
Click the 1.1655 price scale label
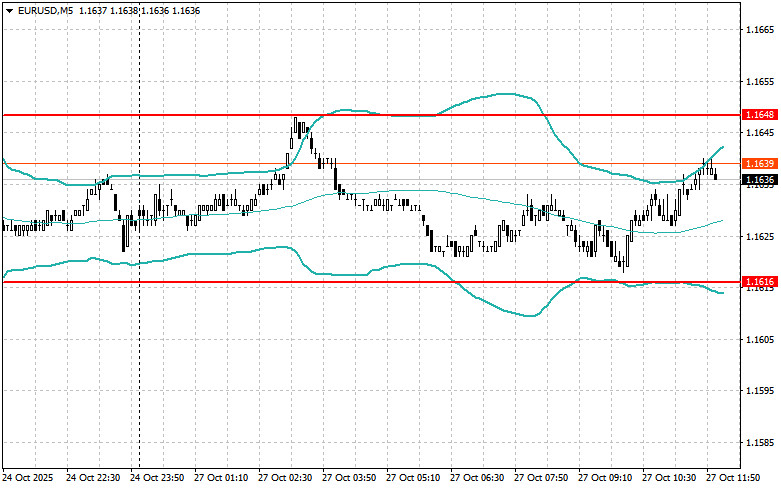tap(760, 81)
